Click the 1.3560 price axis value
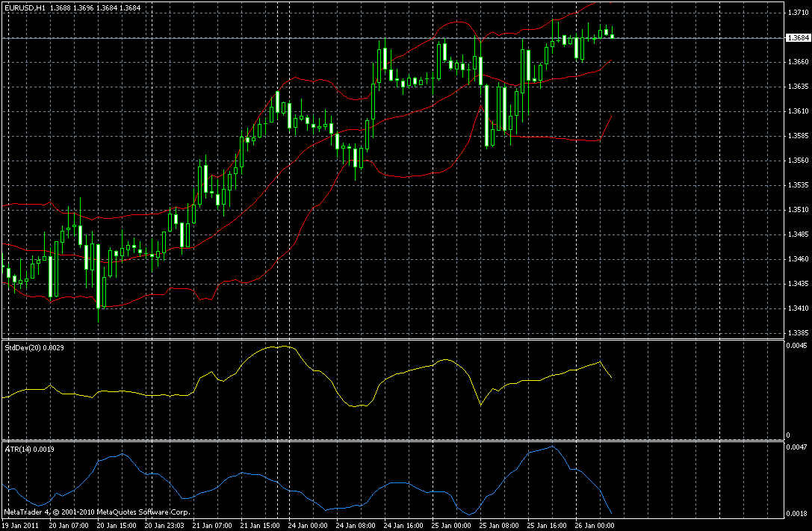Viewport: 812px width, 531px height. 798,161
